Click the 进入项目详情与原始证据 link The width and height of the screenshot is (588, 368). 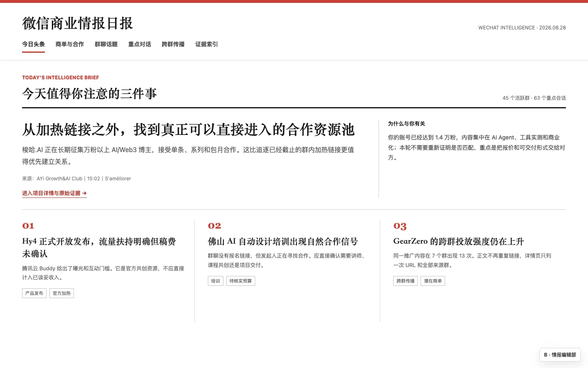point(54,193)
